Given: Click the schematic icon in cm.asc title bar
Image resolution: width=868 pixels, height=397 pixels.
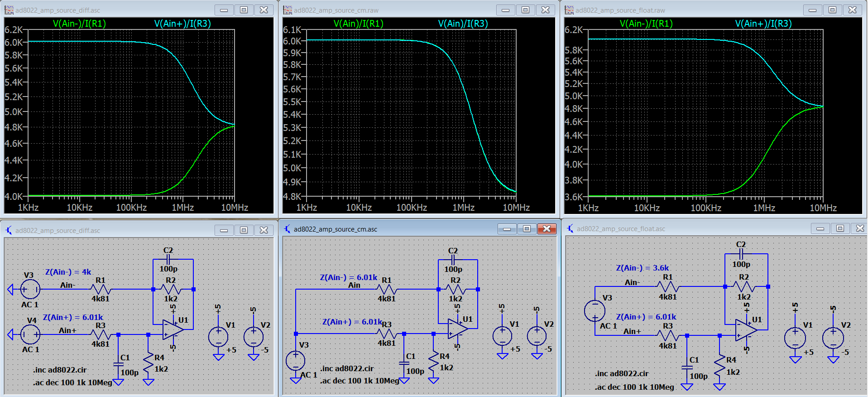Looking at the screenshot, I should [288, 229].
